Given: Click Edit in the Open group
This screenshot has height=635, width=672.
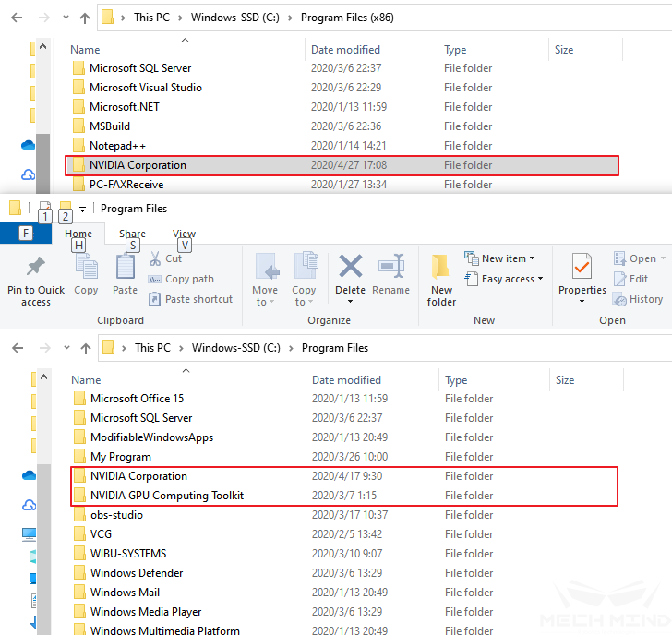Looking at the screenshot, I should [630, 279].
